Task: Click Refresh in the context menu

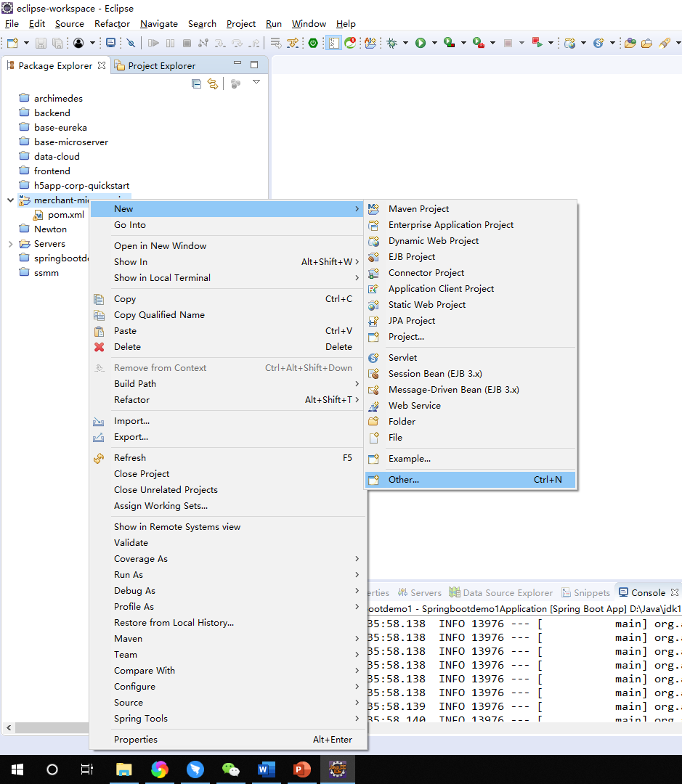Action: tap(228, 457)
